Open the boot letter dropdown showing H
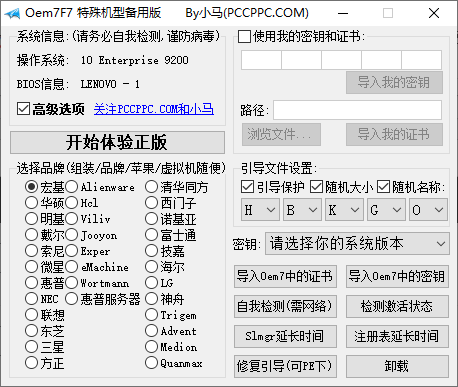This screenshot has height=387, width=458. pyautogui.click(x=260, y=210)
